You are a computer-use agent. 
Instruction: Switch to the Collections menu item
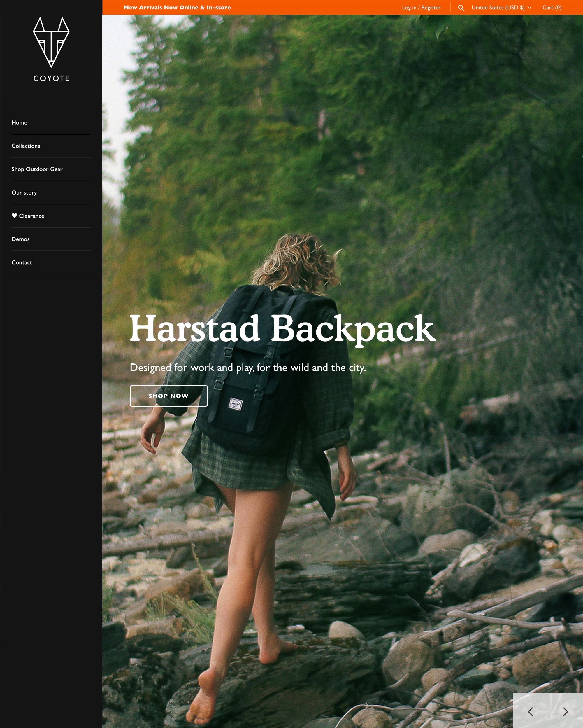point(26,146)
